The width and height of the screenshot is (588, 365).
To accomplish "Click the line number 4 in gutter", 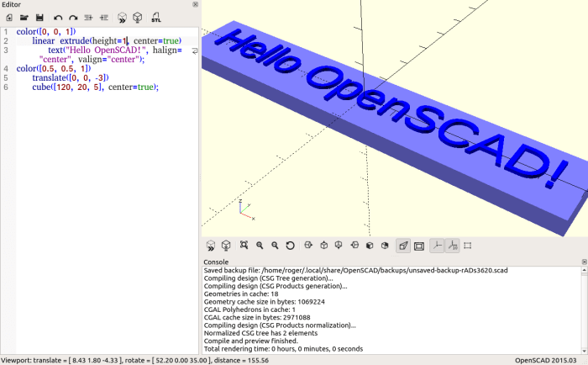I will (6, 68).
